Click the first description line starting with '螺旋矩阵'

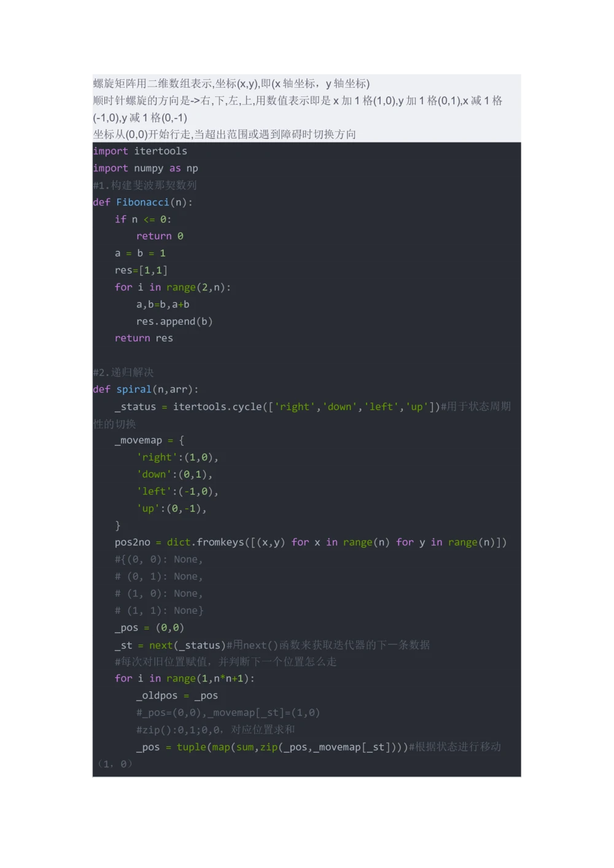(x=231, y=83)
